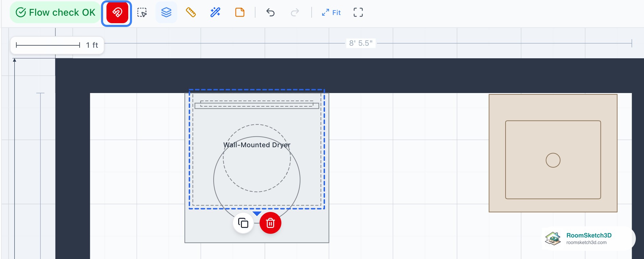Screen dimensions: 644x259
Task: Toggle the red magnet snap tool
Action: click(117, 13)
